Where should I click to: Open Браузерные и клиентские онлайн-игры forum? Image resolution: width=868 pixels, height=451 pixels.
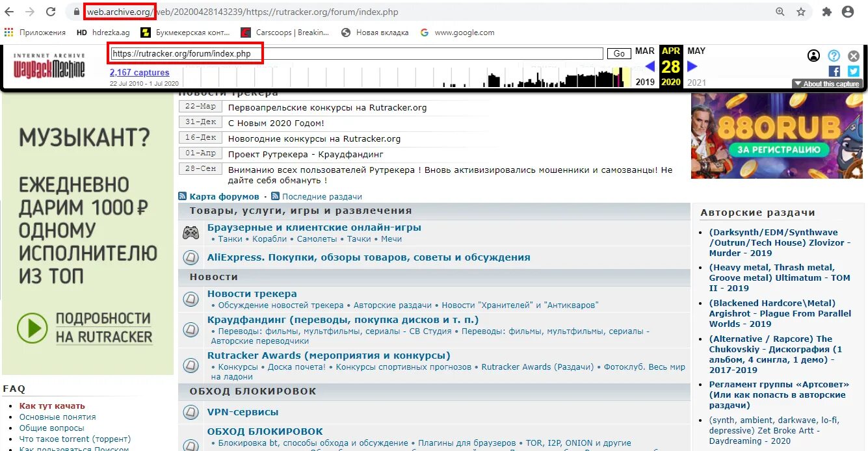314,227
